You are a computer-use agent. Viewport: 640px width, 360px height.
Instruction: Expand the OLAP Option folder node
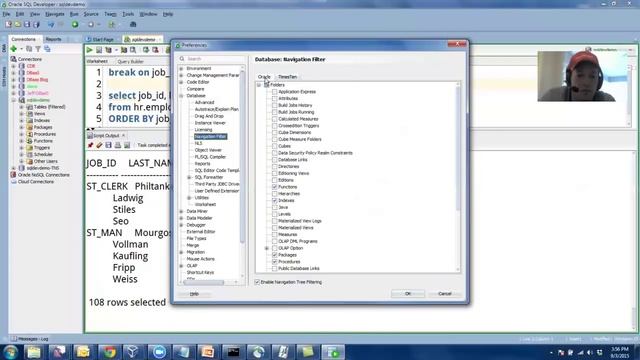click(x=267, y=248)
